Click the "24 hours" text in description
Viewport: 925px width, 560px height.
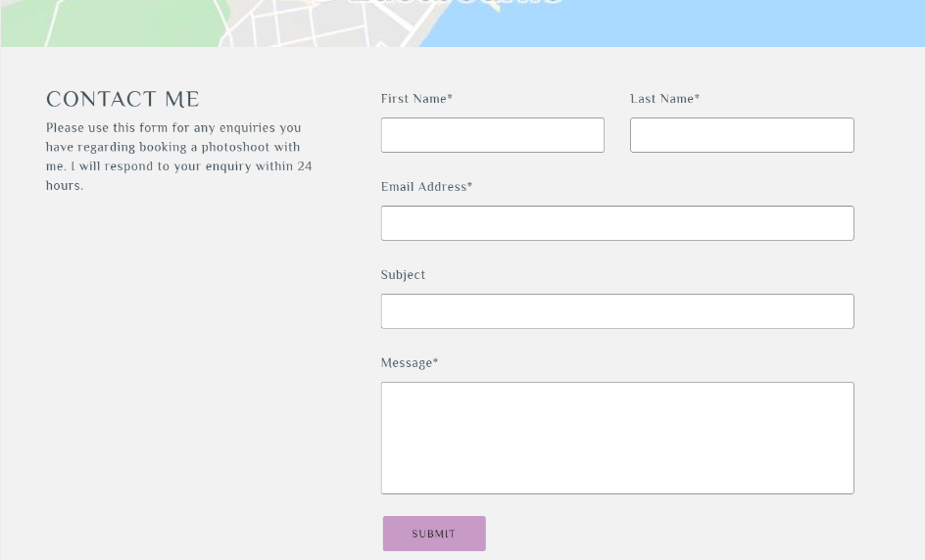point(304,166)
